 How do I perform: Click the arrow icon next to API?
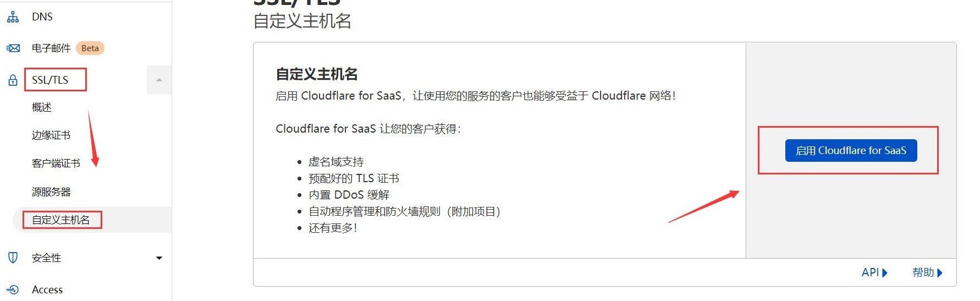tap(885, 273)
